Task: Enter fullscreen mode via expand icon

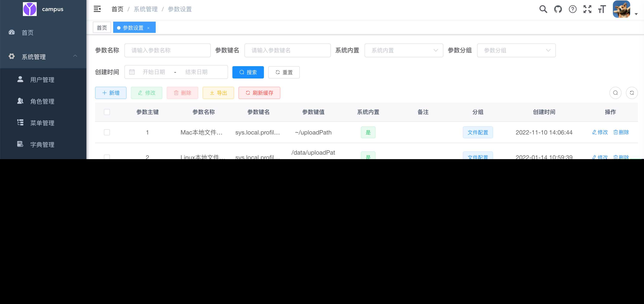Action: coord(587,9)
